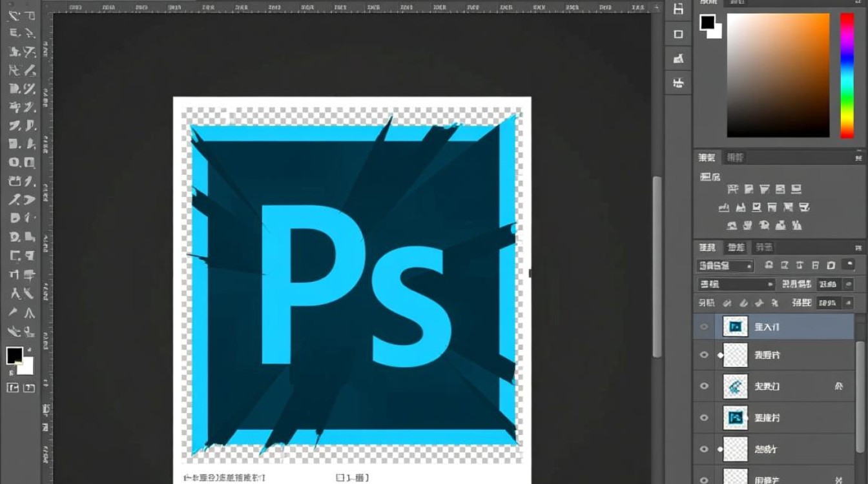Open the blend mode dropdown in the Layers panel
The width and height of the screenshot is (868, 484).
(736, 284)
